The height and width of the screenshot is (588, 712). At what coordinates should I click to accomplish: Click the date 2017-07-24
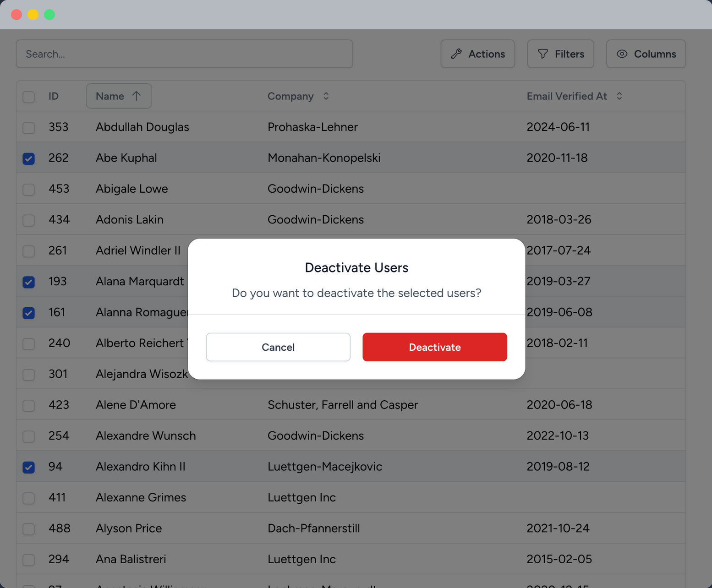[x=559, y=250]
